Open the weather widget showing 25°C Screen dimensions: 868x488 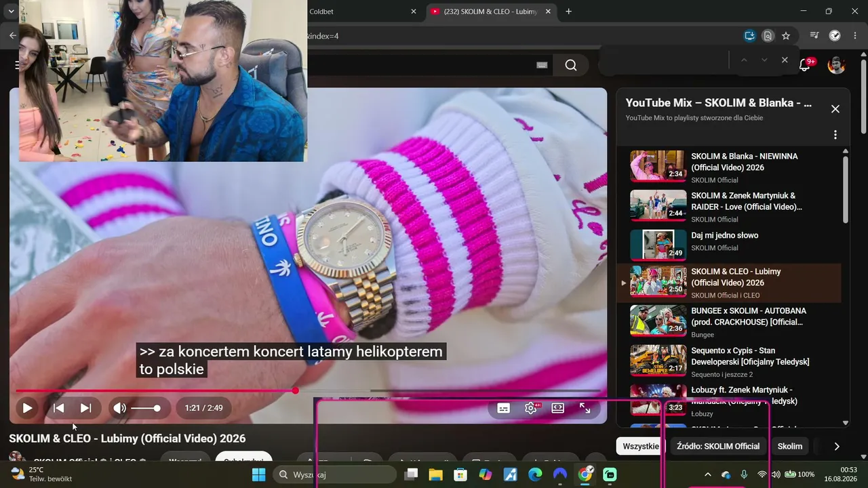coord(42,474)
